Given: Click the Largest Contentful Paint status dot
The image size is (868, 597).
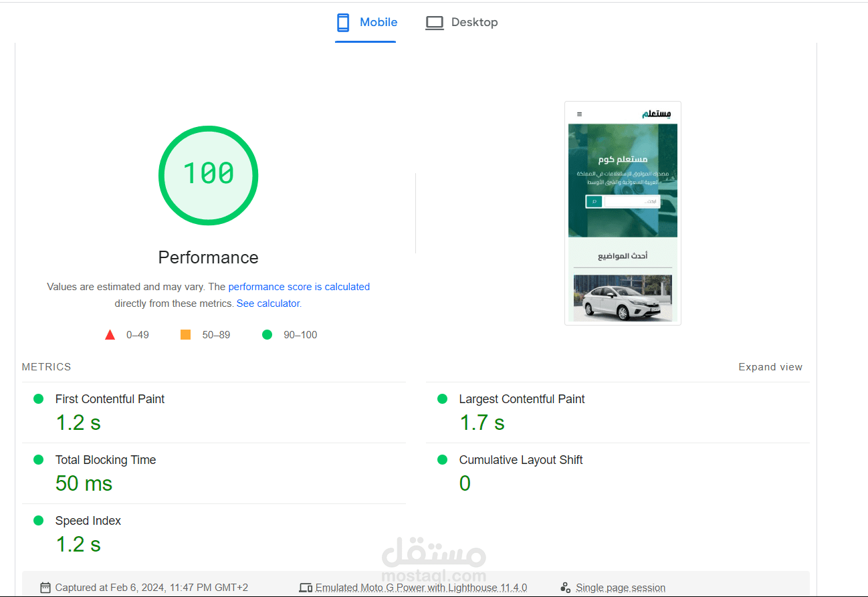Looking at the screenshot, I should coord(442,399).
